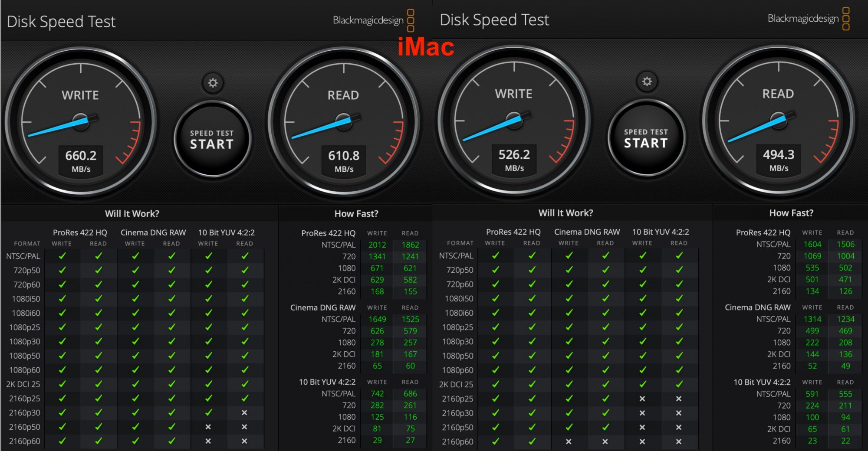Click the right window Cinema DNG RAW NTSC/PAL write 1314

(812, 319)
